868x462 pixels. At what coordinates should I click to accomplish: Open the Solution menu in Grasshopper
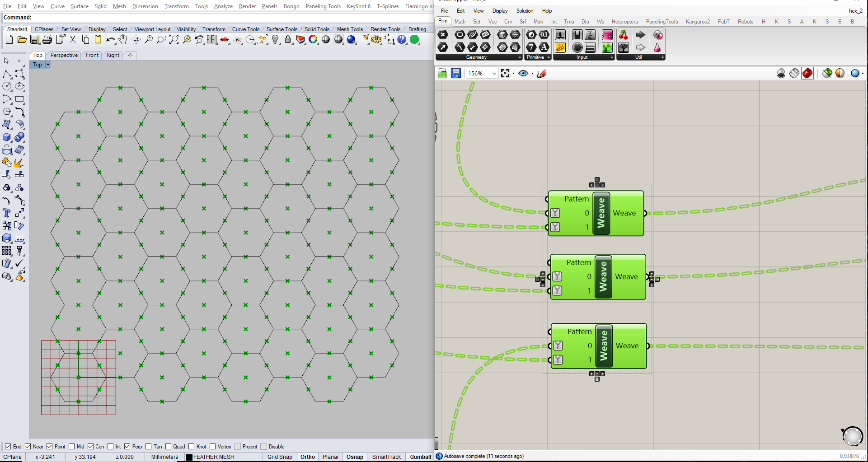click(525, 11)
